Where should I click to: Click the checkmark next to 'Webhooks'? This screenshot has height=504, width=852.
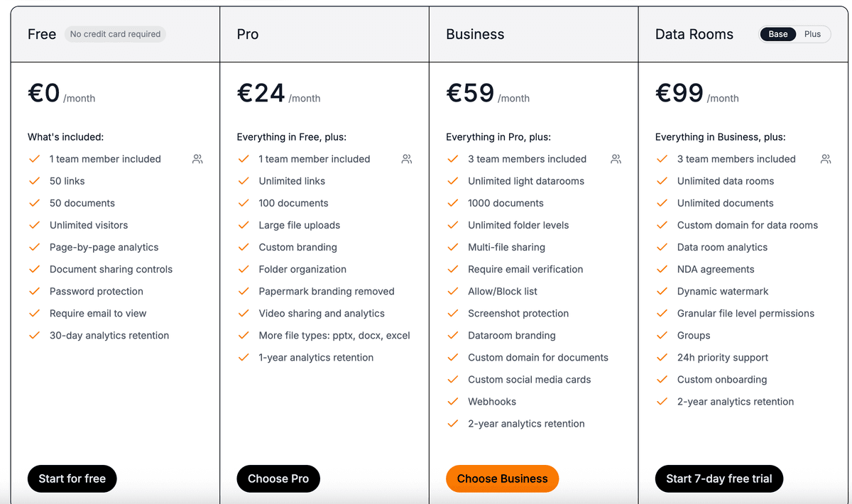[453, 401]
